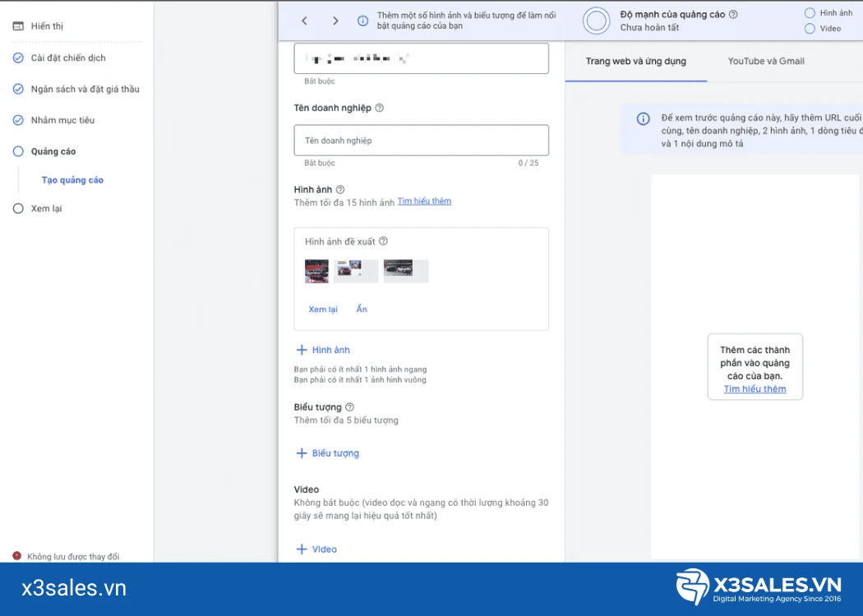863x616 pixels.
Task: Open Tìm hiểu thêm link in preview box
Action: [755, 388]
